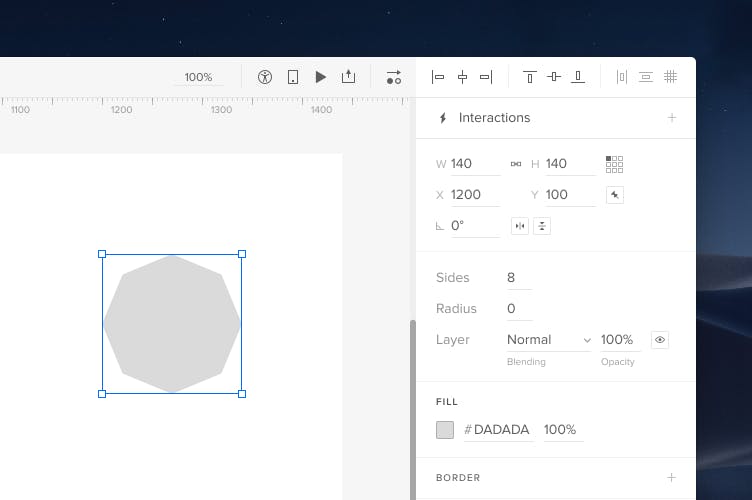Open the 100% zoom level dropdown
Viewport: 752px width, 500px height.
pyautogui.click(x=198, y=77)
